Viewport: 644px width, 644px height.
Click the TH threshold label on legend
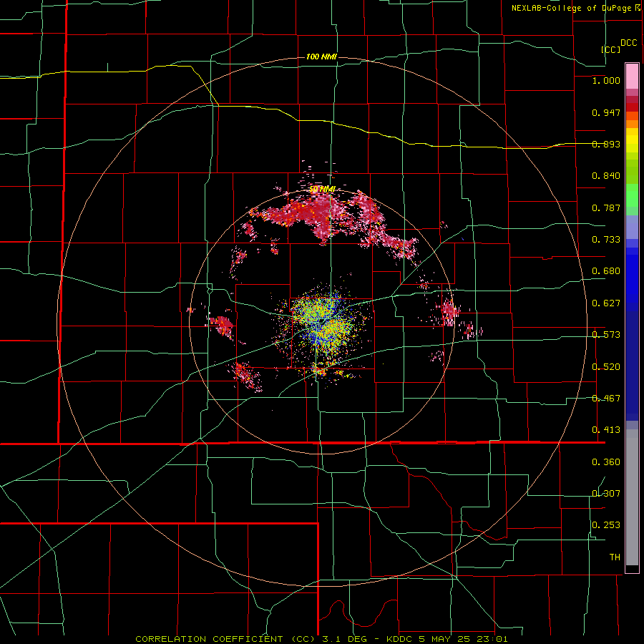tap(615, 557)
